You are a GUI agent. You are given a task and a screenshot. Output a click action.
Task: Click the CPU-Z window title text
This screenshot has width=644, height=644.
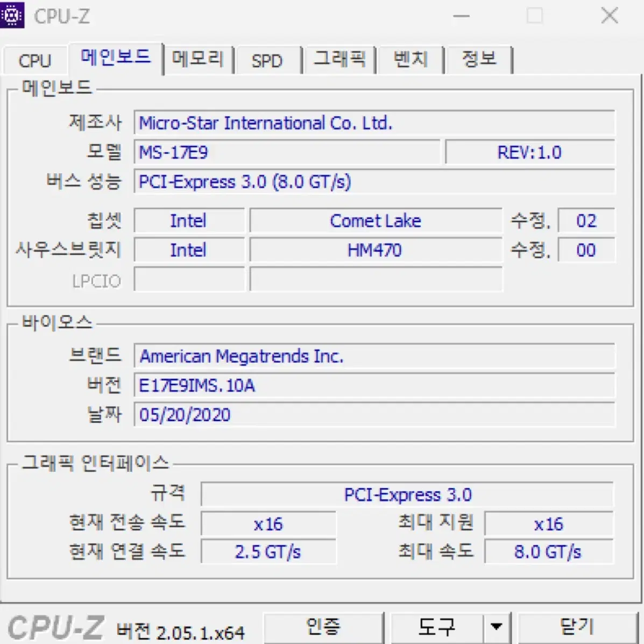(62, 17)
